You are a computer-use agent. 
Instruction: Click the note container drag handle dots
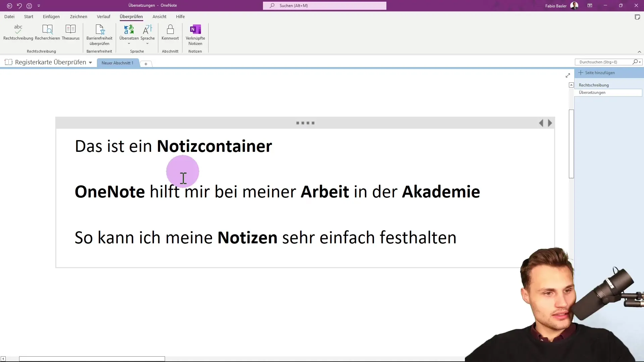[305, 123]
